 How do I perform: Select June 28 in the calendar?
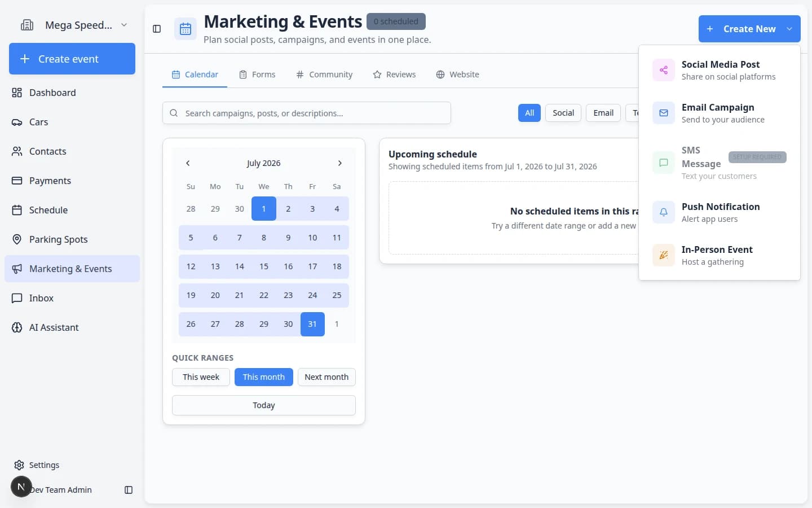click(191, 209)
